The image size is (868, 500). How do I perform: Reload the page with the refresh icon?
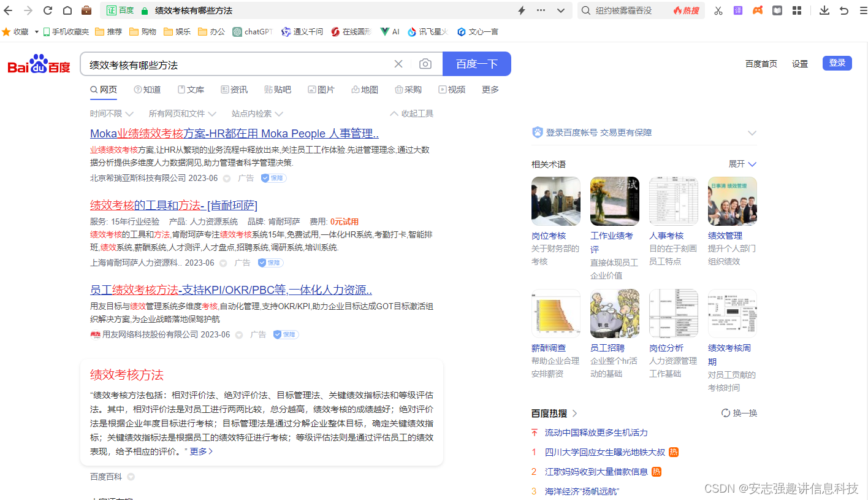click(47, 10)
